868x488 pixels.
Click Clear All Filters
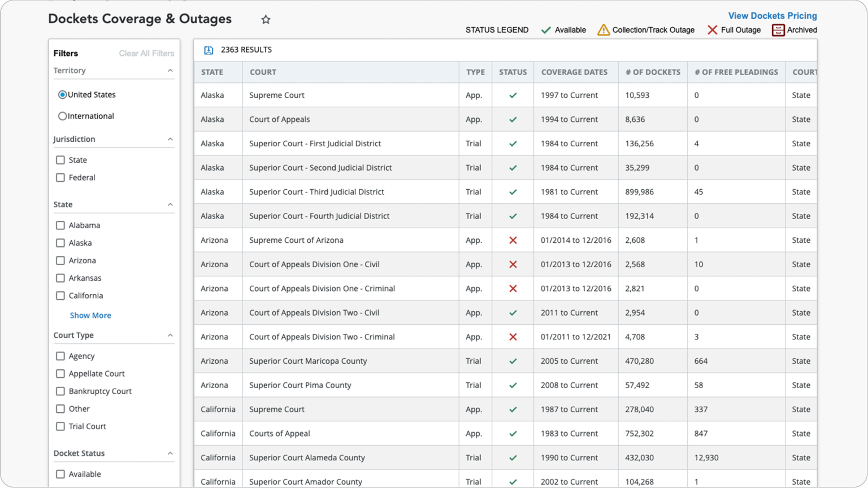coord(146,53)
